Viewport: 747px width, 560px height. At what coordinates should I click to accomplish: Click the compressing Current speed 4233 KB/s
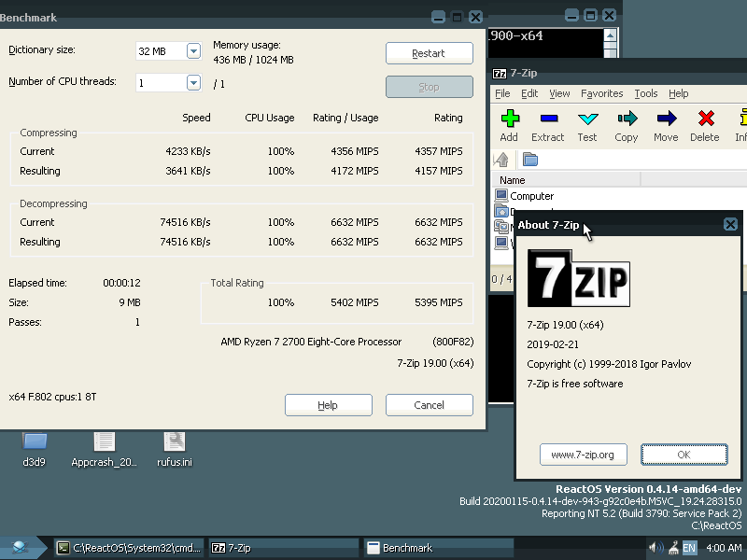(188, 151)
